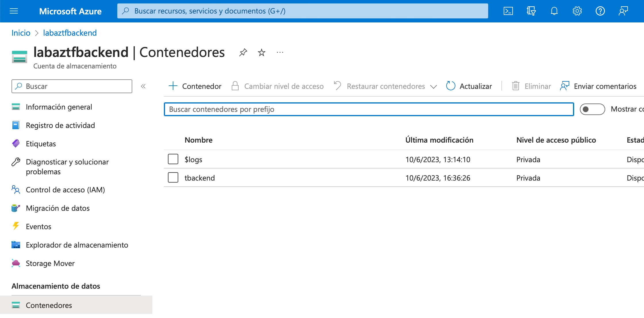The image size is (644, 318).
Task: Add labaztfbackend to favorites star
Action: pos(261,52)
